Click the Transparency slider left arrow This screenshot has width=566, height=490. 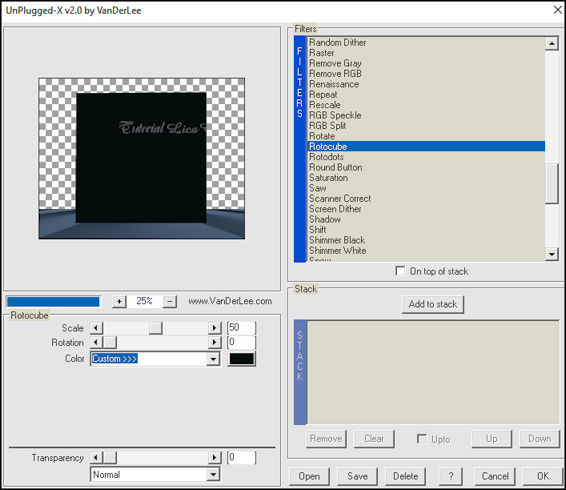tap(96, 458)
